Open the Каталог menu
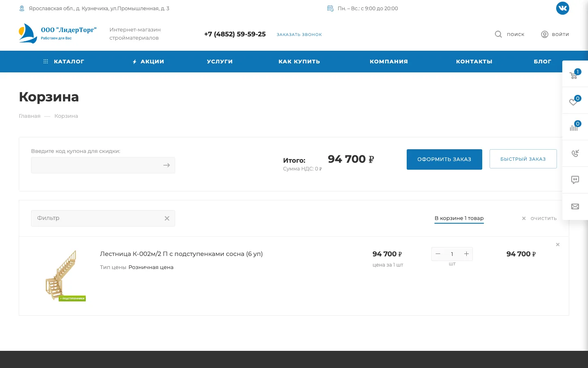Image resolution: width=588 pixels, height=368 pixels. point(64,61)
